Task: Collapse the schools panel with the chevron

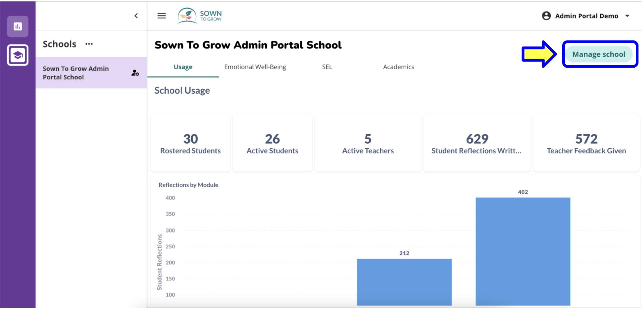Action: pyautogui.click(x=136, y=16)
